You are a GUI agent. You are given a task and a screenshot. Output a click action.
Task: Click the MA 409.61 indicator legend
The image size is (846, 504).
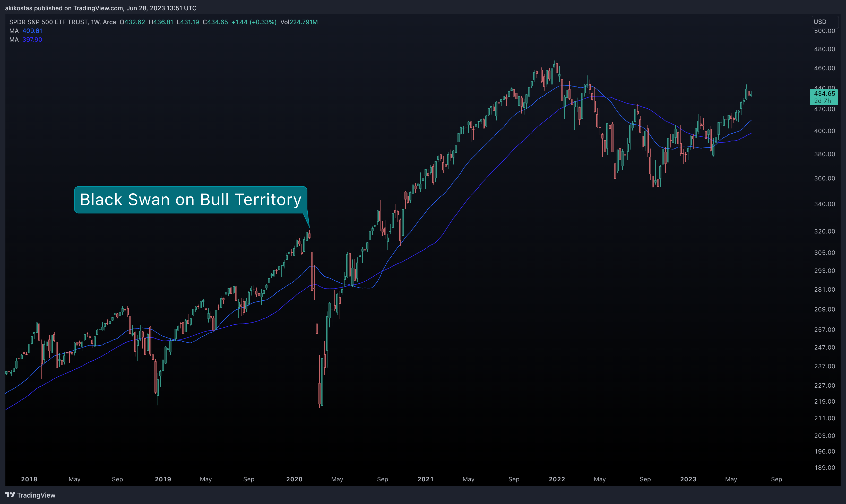pos(26,31)
